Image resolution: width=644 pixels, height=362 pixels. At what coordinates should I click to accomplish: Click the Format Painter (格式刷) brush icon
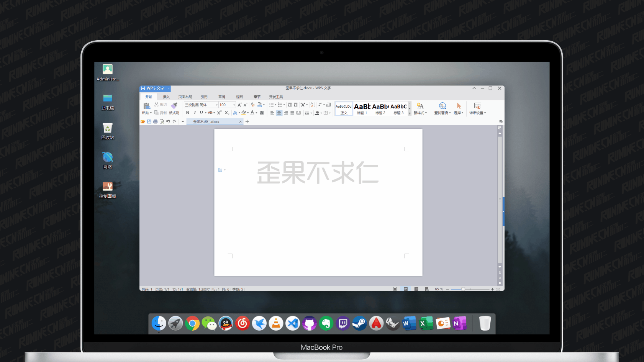(x=174, y=105)
